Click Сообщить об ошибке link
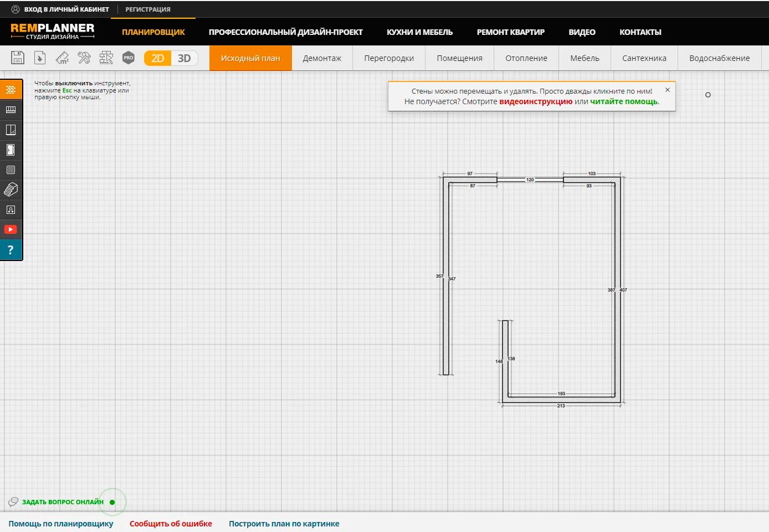This screenshot has width=769, height=532. tap(171, 524)
